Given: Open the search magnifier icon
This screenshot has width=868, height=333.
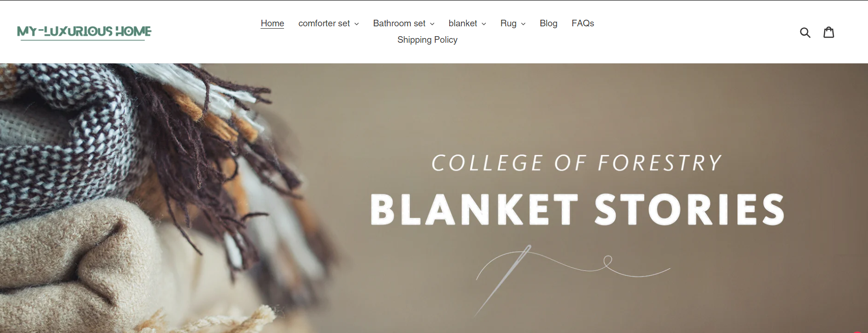Looking at the screenshot, I should pyautogui.click(x=805, y=32).
